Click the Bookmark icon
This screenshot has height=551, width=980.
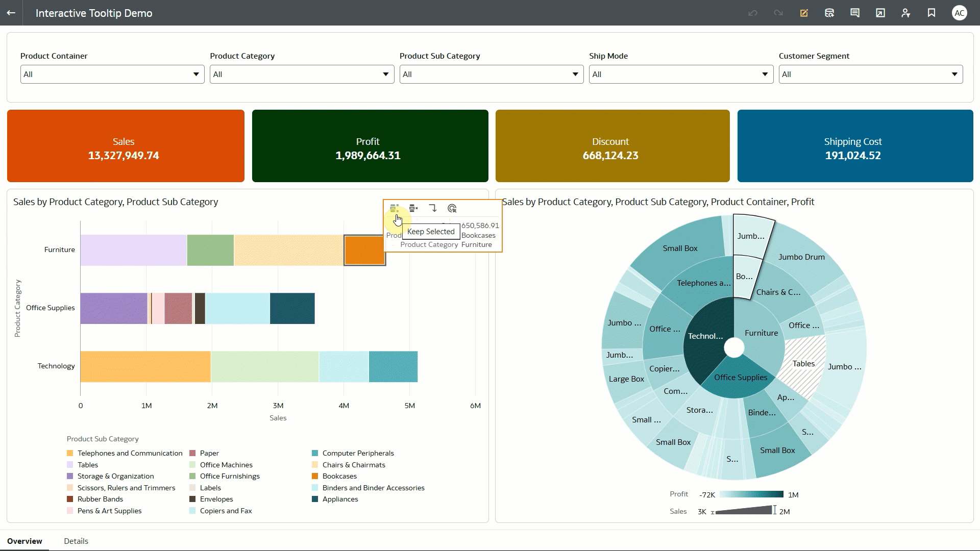(932, 13)
